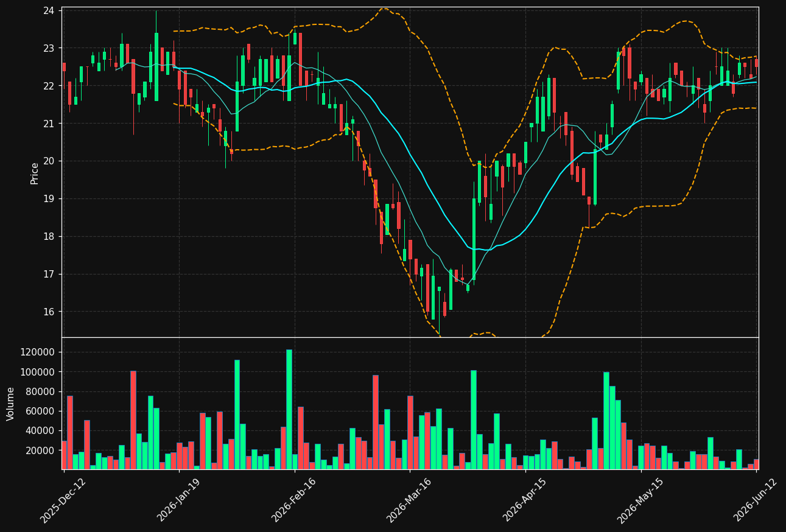The height and width of the screenshot is (532, 786).
Task: Click the Volume axis title
Action: pyautogui.click(x=10, y=404)
